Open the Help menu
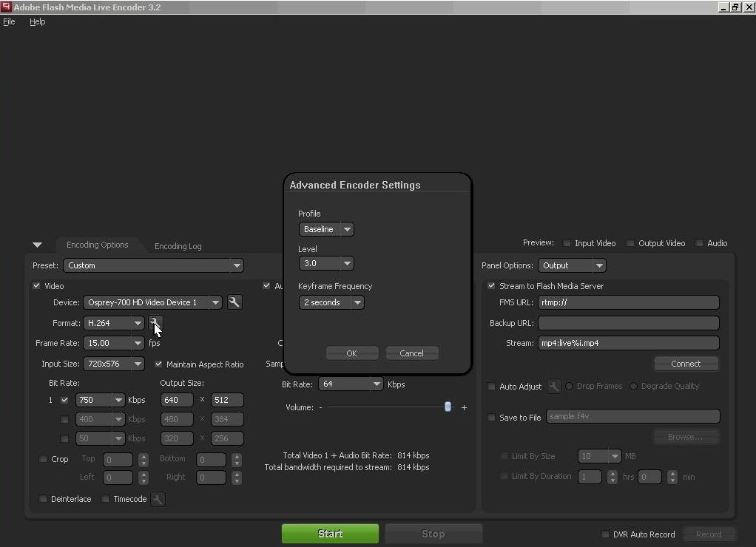 coord(38,21)
